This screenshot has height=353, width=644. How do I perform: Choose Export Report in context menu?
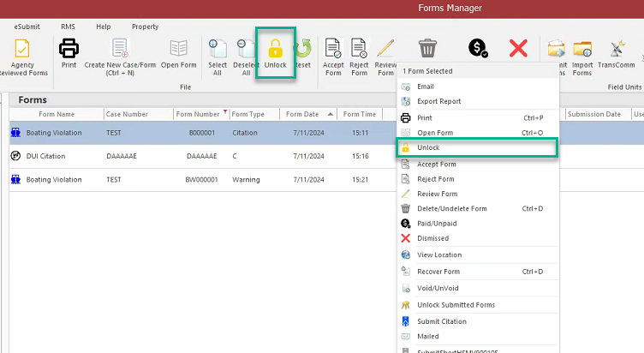click(438, 101)
